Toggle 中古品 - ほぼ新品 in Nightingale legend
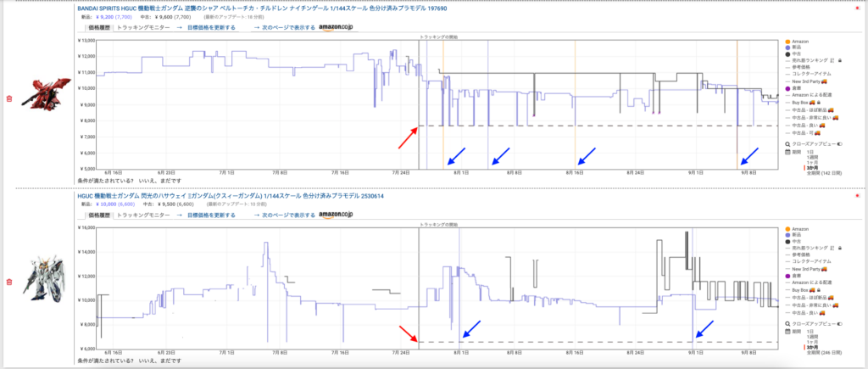Image resolution: width=868 pixels, height=369 pixels. pos(810,110)
